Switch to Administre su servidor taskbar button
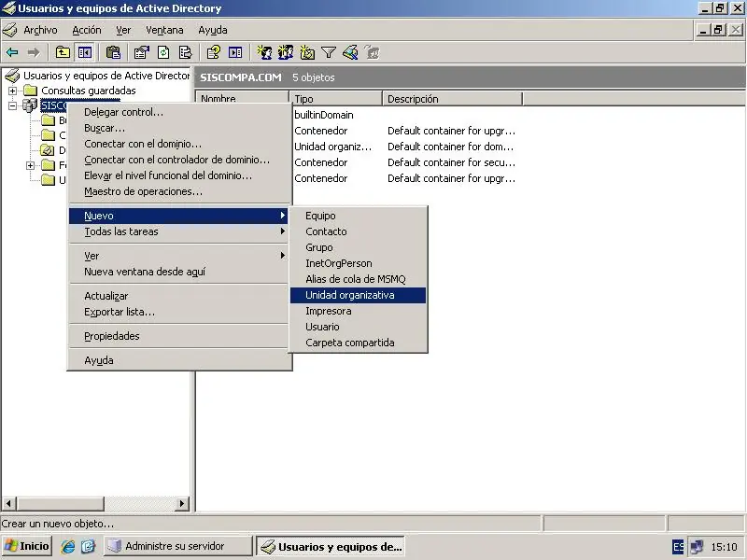The image size is (747, 560). pyautogui.click(x=177, y=546)
